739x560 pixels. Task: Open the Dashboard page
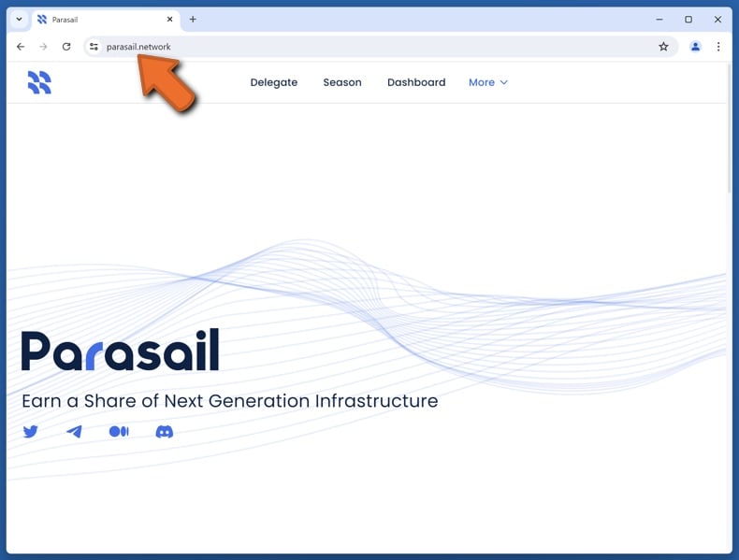click(416, 82)
